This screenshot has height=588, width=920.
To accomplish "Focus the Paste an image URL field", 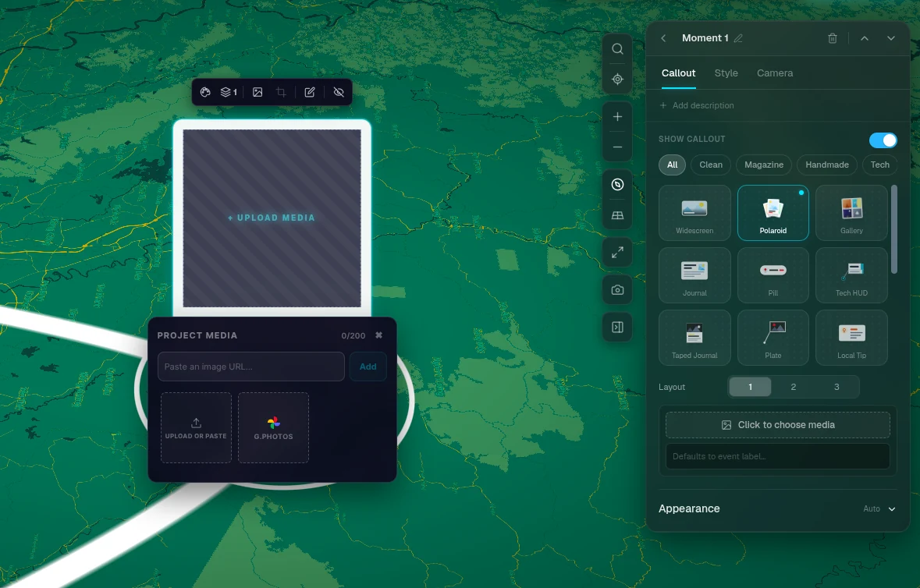I will coord(251,367).
